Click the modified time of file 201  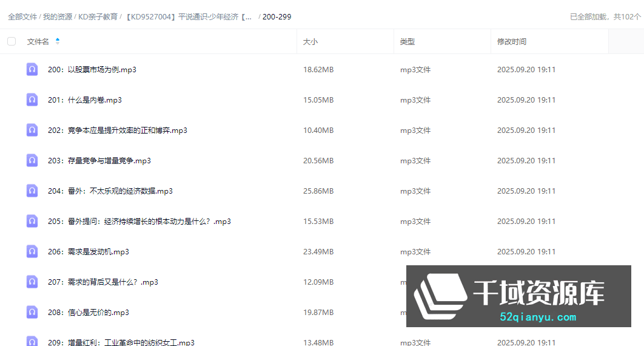pyautogui.click(x=526, y=100)
